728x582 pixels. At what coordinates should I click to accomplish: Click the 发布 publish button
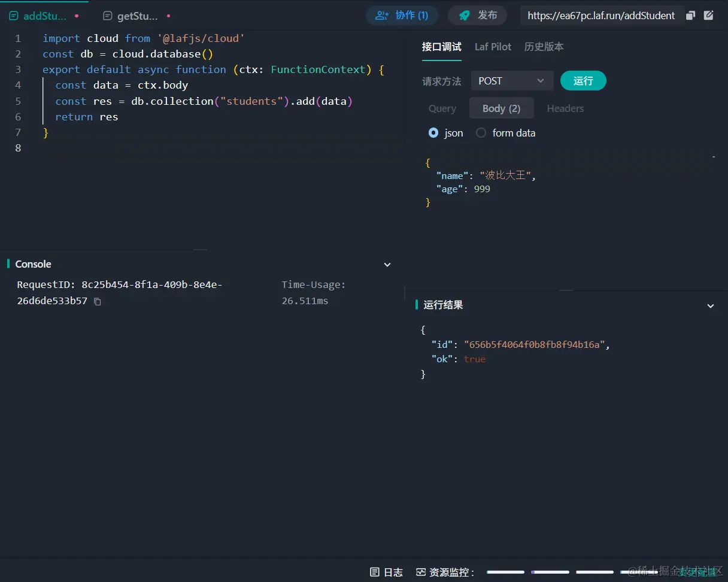[x=477, y=16]
